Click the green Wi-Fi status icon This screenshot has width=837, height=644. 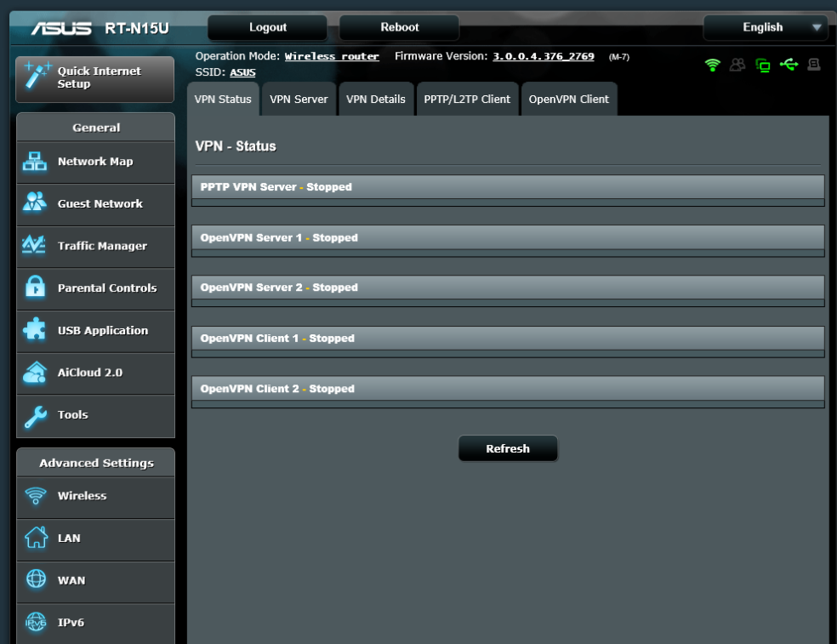pos(713,66)
